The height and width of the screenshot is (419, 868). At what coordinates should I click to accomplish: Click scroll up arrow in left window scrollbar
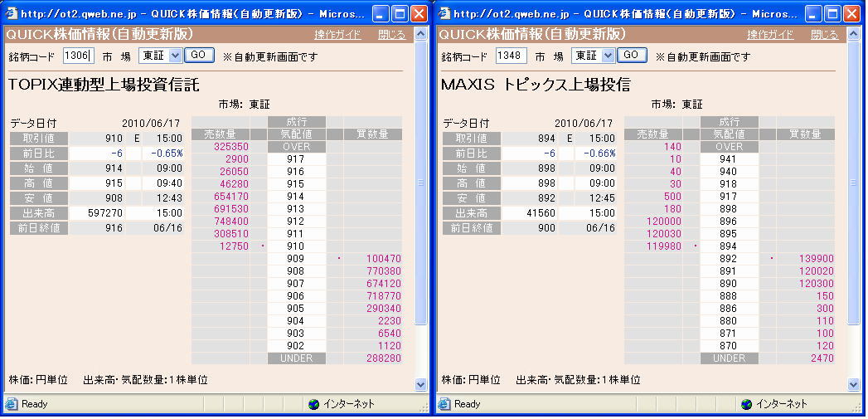[420, 34]
